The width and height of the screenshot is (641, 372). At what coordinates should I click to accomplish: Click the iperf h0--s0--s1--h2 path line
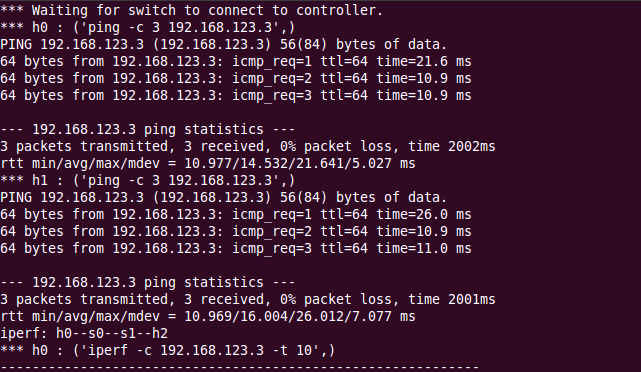pyautogui.click(x=84, y=334)
